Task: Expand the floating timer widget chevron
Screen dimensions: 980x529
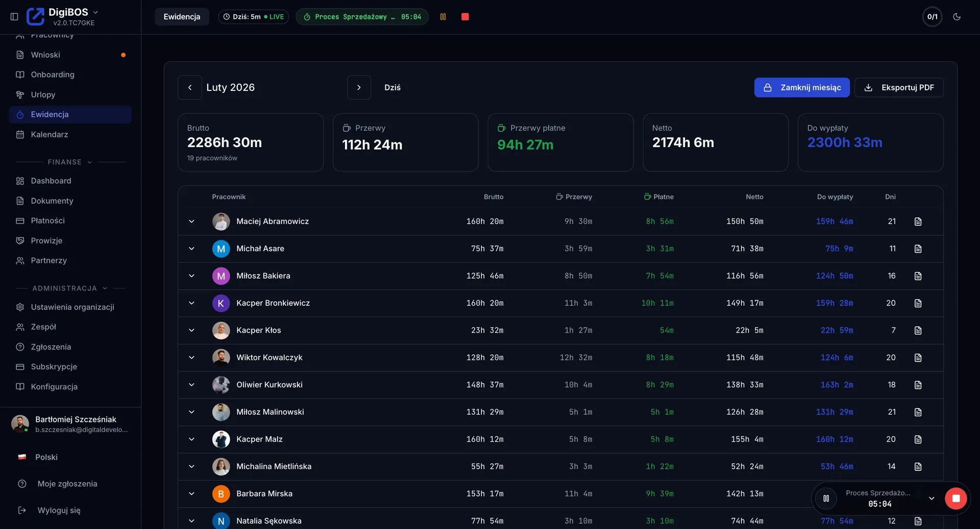Action: 932,498
